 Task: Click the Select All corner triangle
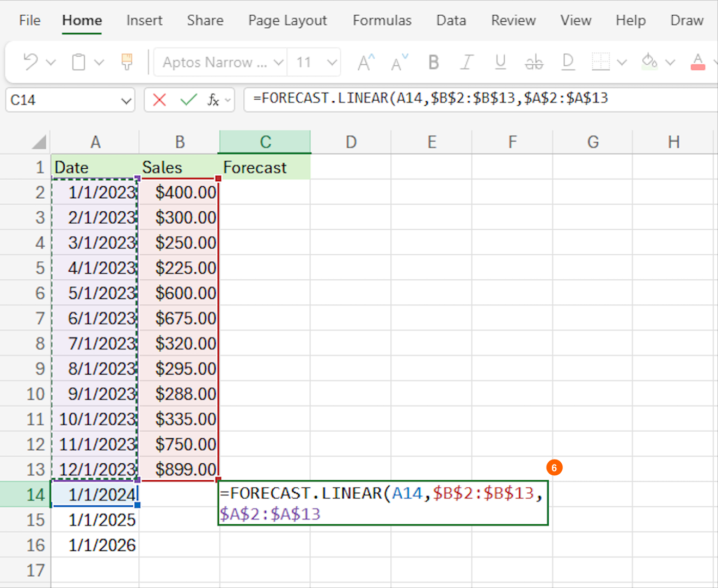tap(39, 143)
